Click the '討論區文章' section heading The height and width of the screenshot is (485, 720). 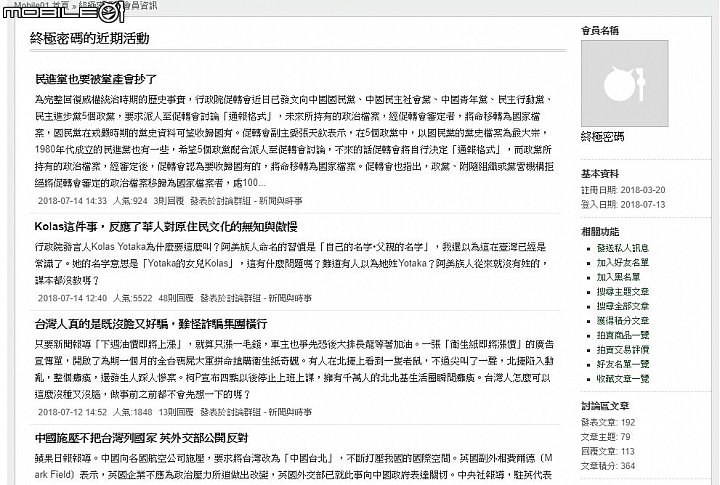point(605,406)
